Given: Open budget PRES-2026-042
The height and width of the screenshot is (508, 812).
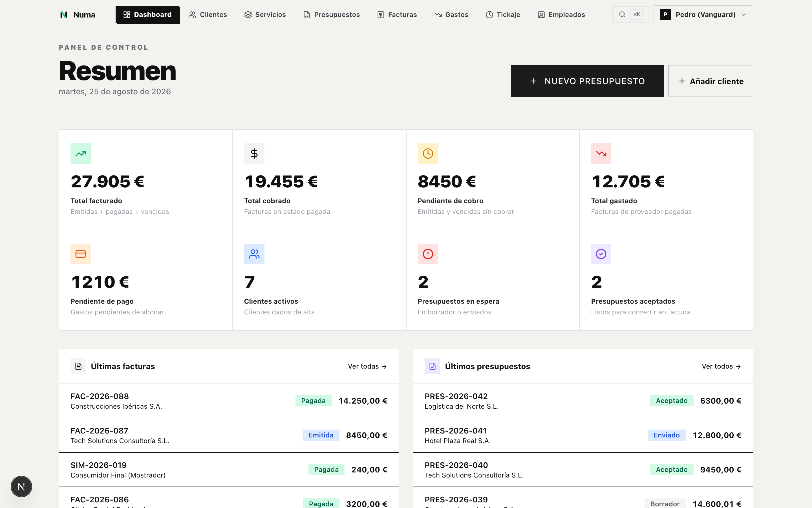Looking at the screenshot, I should click(583, 401).
